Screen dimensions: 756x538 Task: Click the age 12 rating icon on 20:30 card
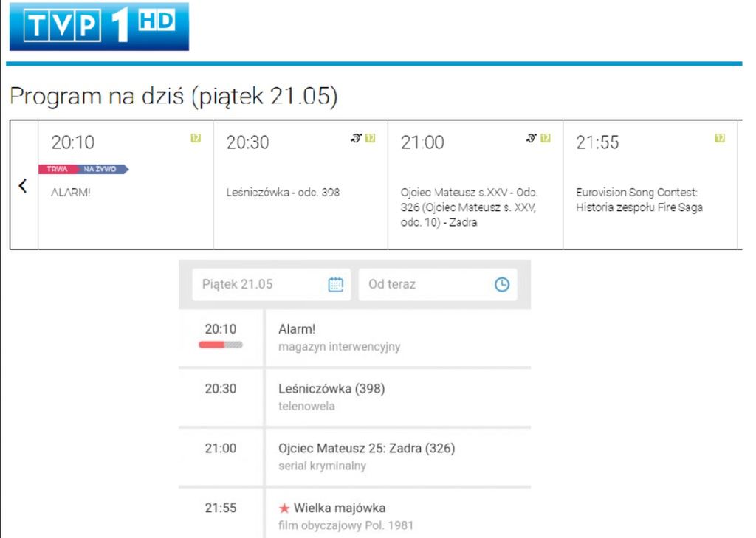pyautogui.click(x=371, y=138)
